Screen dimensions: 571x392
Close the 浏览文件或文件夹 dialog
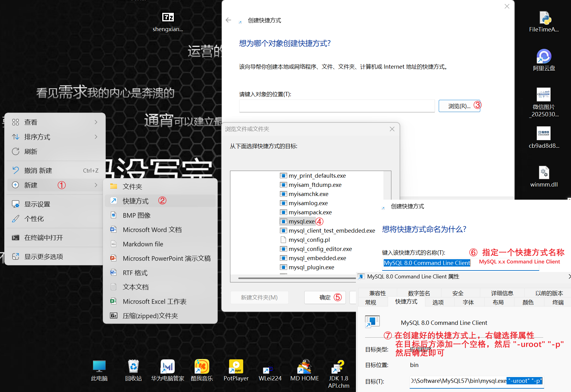coord(392,129)
